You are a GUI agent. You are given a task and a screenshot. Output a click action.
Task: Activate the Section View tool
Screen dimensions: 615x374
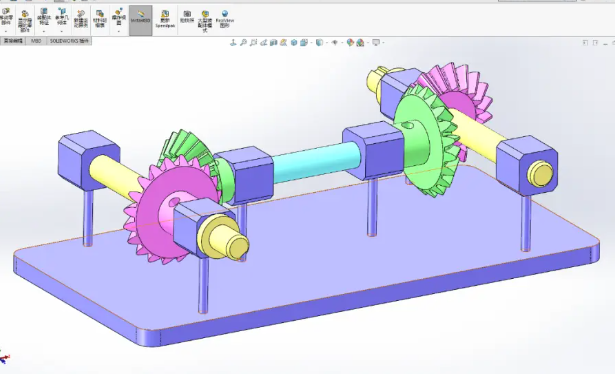pos(273,42)
